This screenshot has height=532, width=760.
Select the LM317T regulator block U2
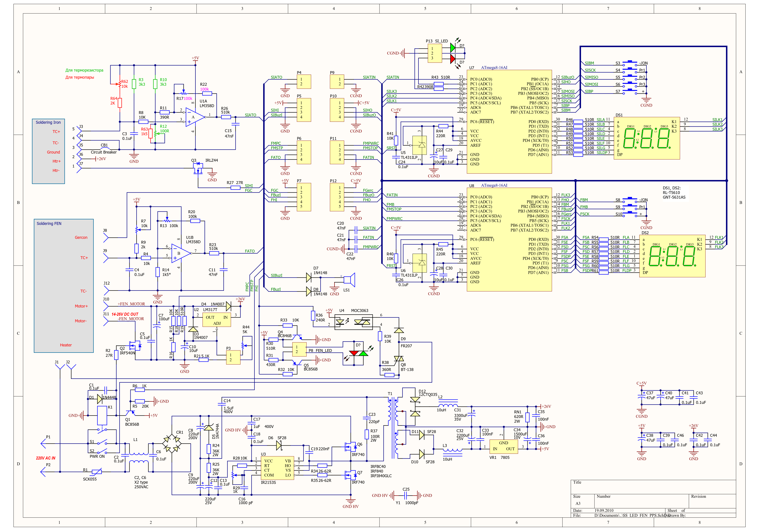click(216, 320)
